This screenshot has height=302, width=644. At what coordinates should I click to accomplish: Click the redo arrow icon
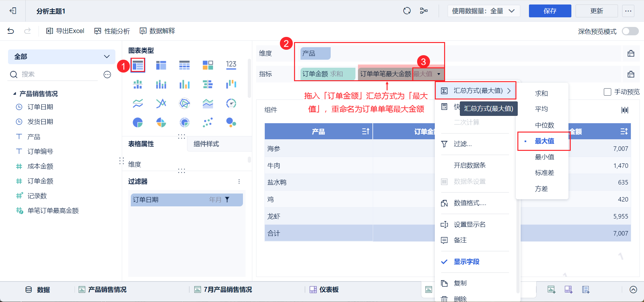[28, 31]
